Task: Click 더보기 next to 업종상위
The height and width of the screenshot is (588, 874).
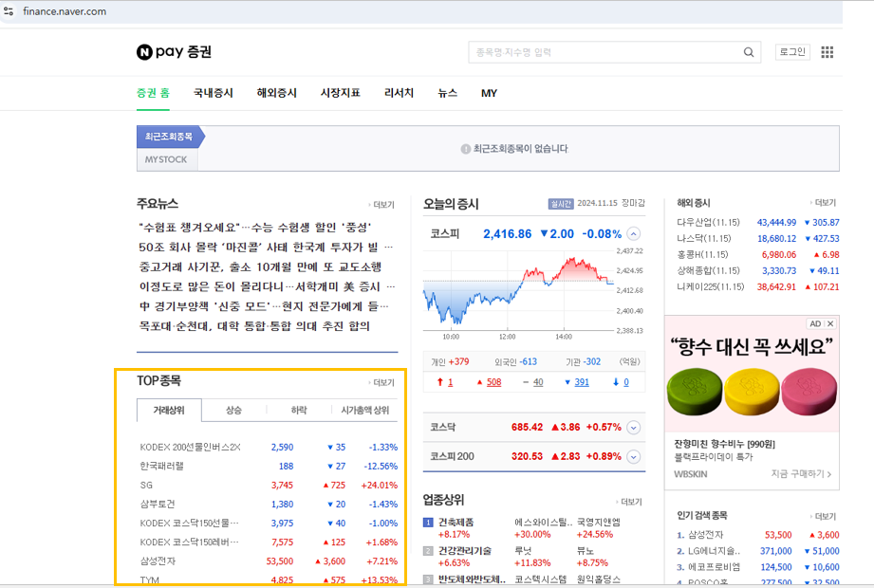Action: (x=629, y=502)
